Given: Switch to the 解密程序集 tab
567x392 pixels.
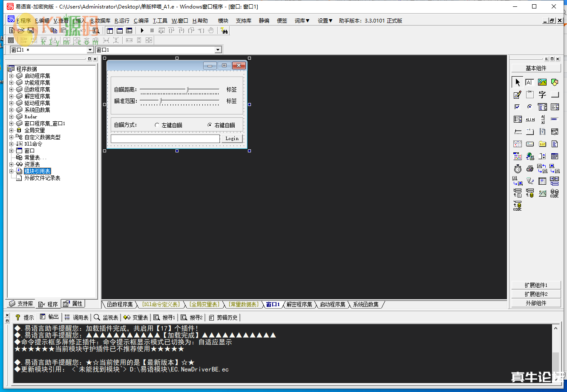Looking at the screenshot, I should coord(299,304).
